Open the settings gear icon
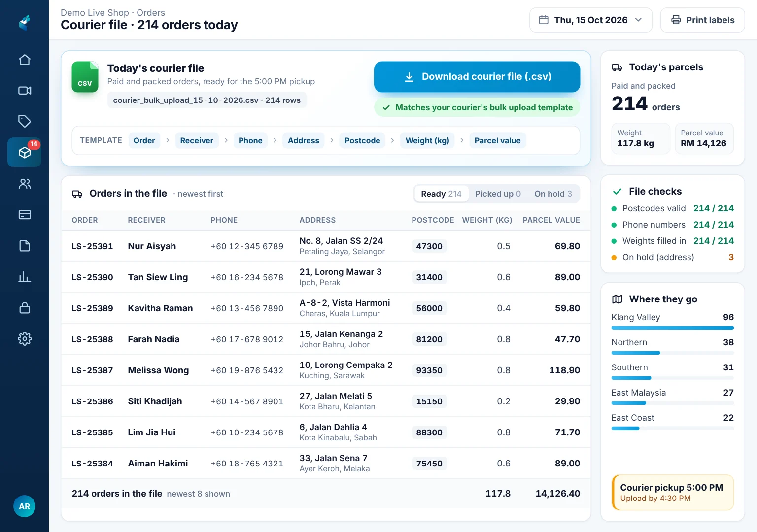This screenshot has height=532, width=757. pos(25,339)
